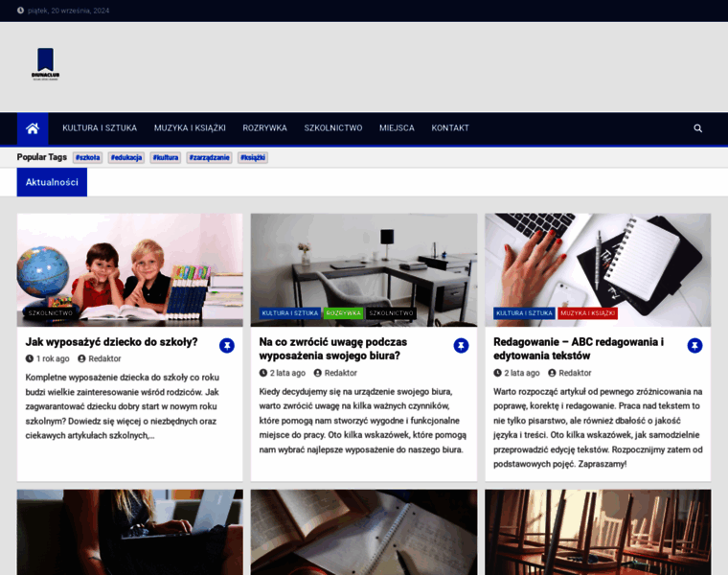Click green Rozrywka badge on office photo
Screen dimensions: 728x575
tap(343, 313)
